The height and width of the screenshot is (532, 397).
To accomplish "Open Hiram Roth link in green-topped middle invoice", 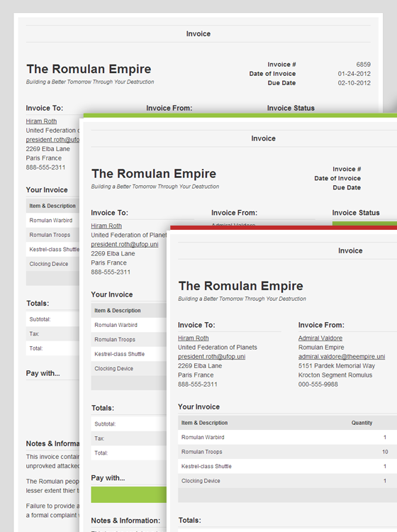I will tap(106, 226).
